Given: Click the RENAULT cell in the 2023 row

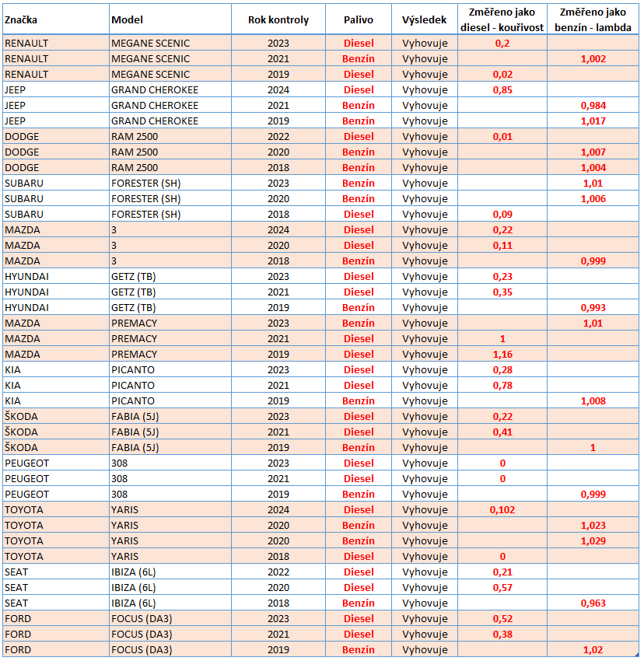Looking at the screenshot, I should (x=26, y=43).
